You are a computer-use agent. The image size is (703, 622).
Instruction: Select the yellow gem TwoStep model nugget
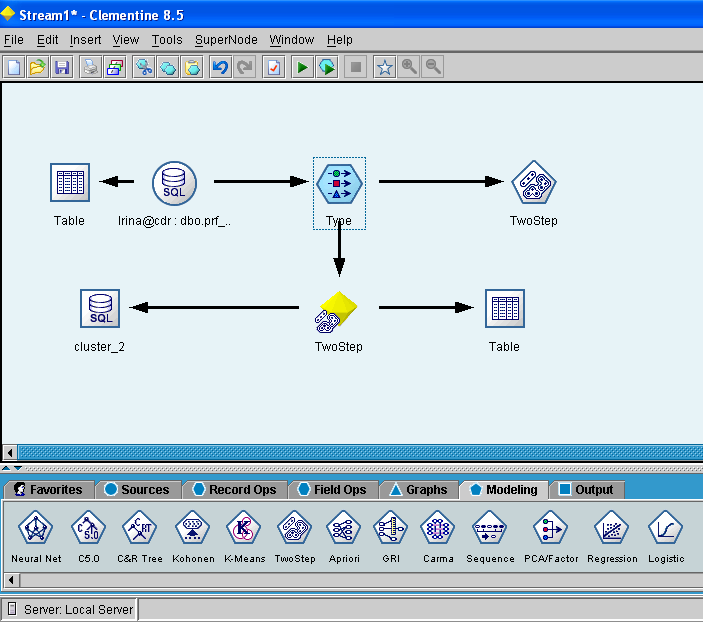point(336,312)
